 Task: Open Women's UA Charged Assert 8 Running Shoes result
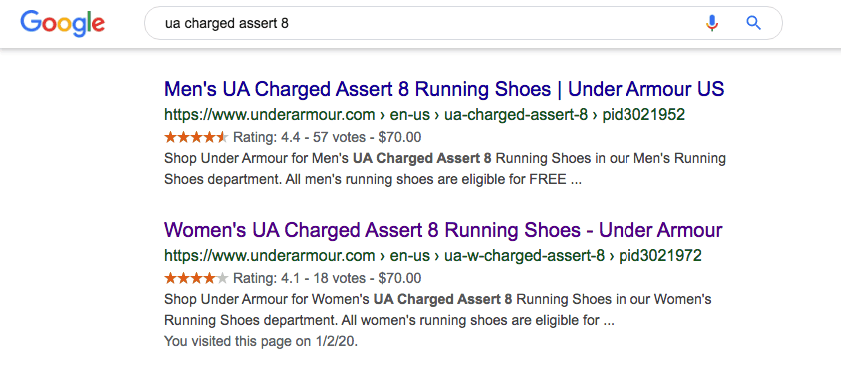tap(443, 230)
